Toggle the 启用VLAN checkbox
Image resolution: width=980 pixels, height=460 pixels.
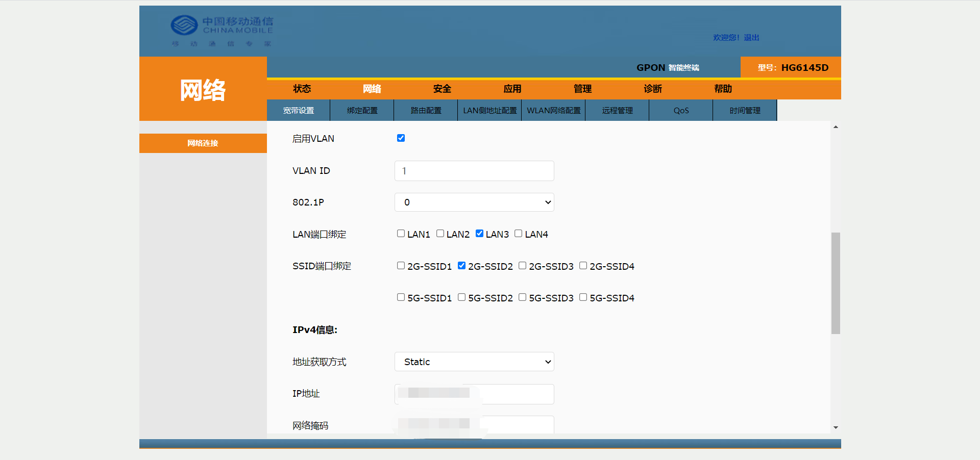click(401, 138)
